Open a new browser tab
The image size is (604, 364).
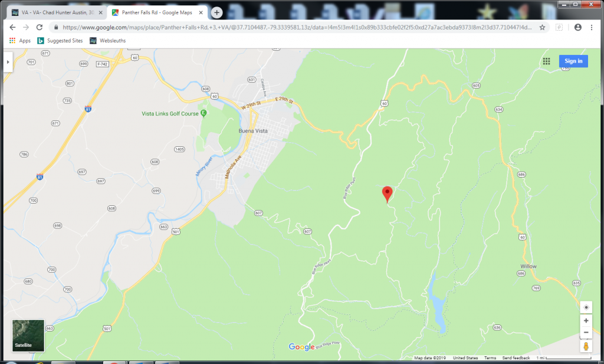[x=216, y=12]
